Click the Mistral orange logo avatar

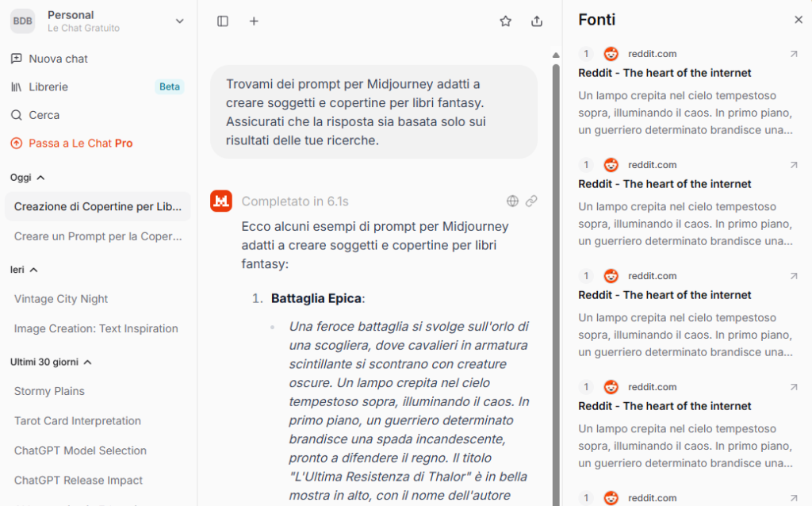click(x=221, y=201)
